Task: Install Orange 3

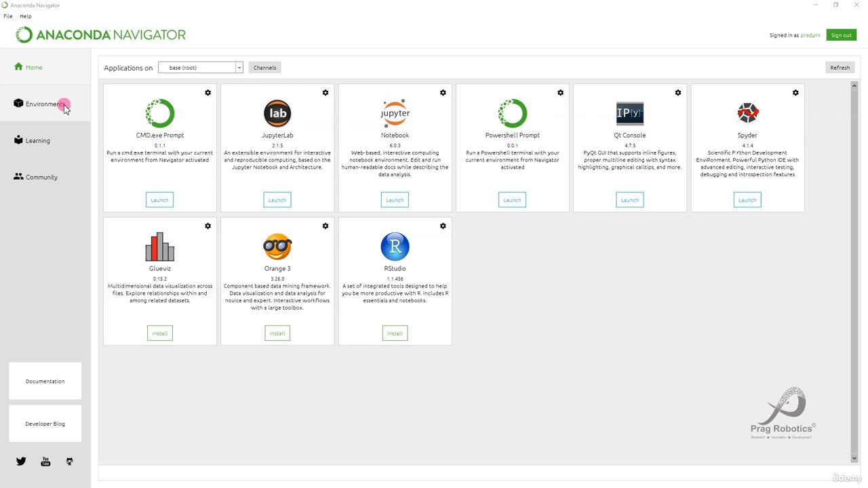Action: point(277,333)
